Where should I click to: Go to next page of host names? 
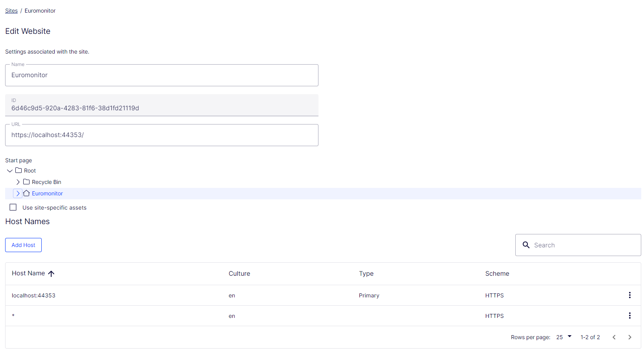629,337
